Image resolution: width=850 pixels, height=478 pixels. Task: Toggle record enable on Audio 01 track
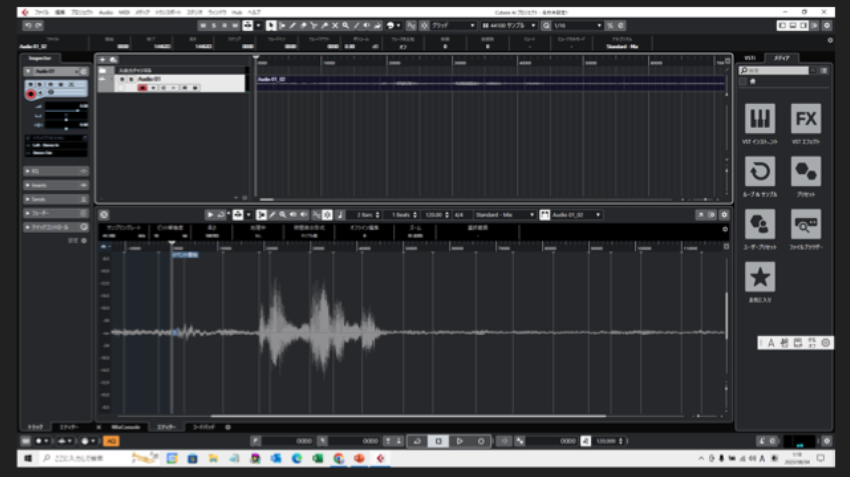coord(142,88)
